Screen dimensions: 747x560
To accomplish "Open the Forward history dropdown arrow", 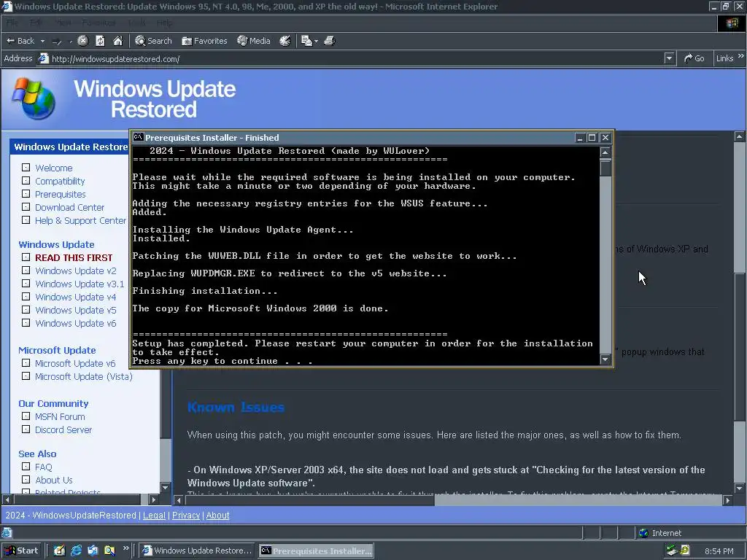I will [x=71, y=42].
